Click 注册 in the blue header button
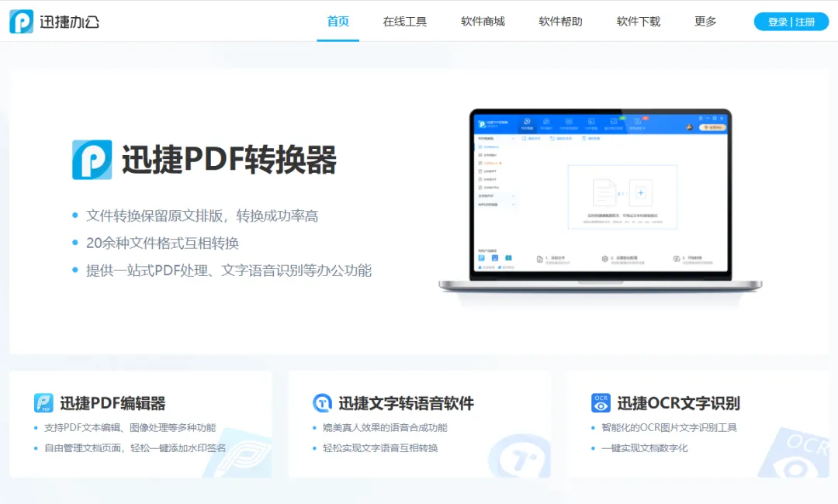Viewport: 838px width, 504px height. (805, 22)
